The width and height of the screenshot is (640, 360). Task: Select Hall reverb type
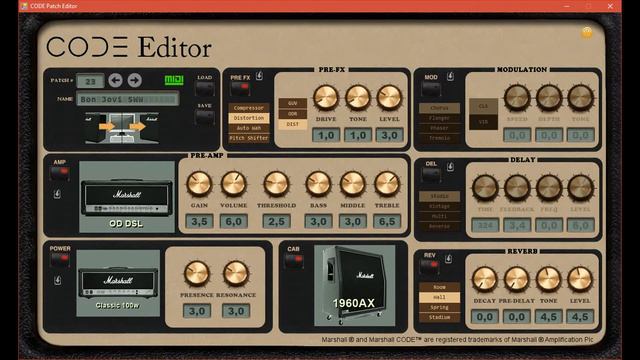(439, 297)
